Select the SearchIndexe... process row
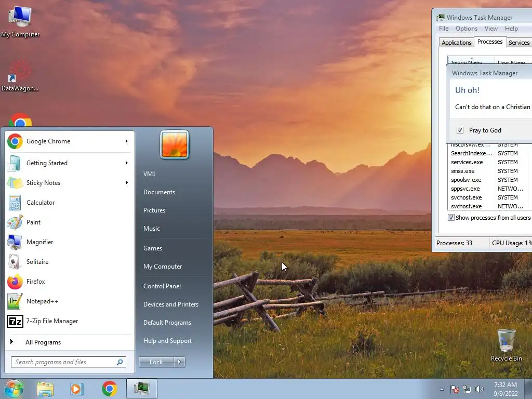Viewport: 532px width, 399px height. point(489,153)
